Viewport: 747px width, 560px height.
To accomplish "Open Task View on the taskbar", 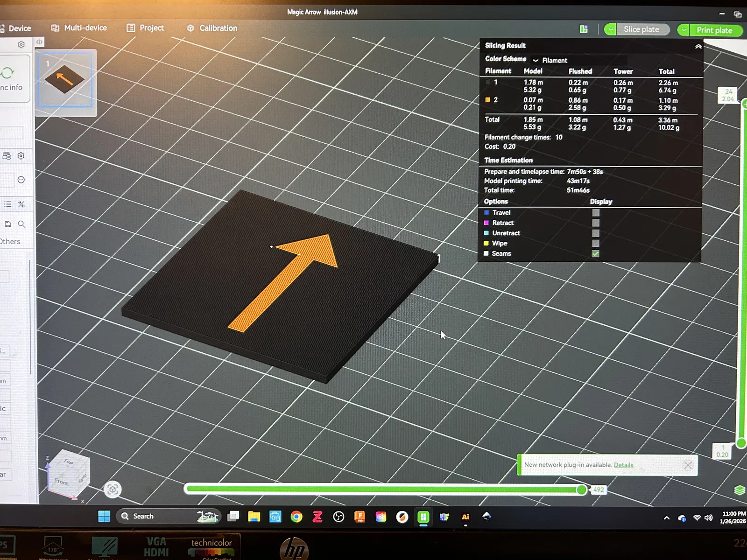I will click(233, 516).
